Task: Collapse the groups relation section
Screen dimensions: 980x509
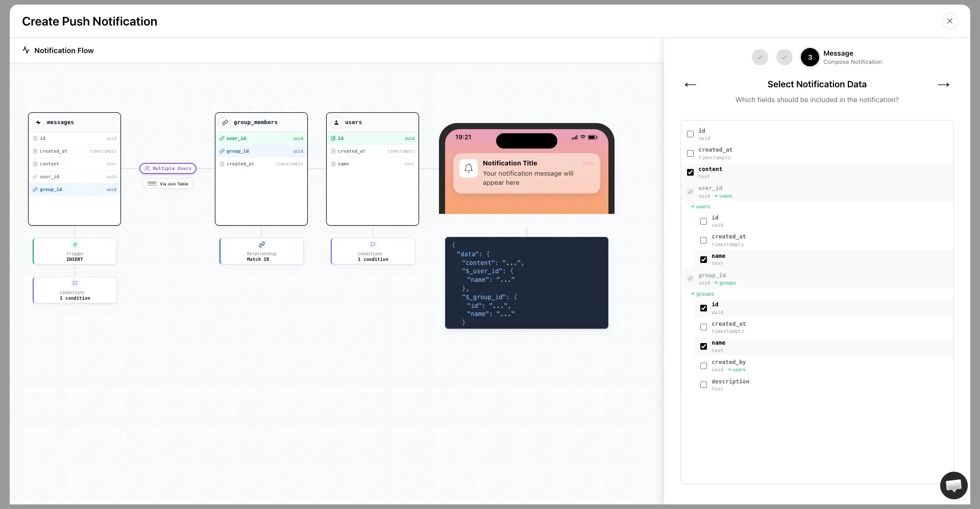Action: [702, 294]
